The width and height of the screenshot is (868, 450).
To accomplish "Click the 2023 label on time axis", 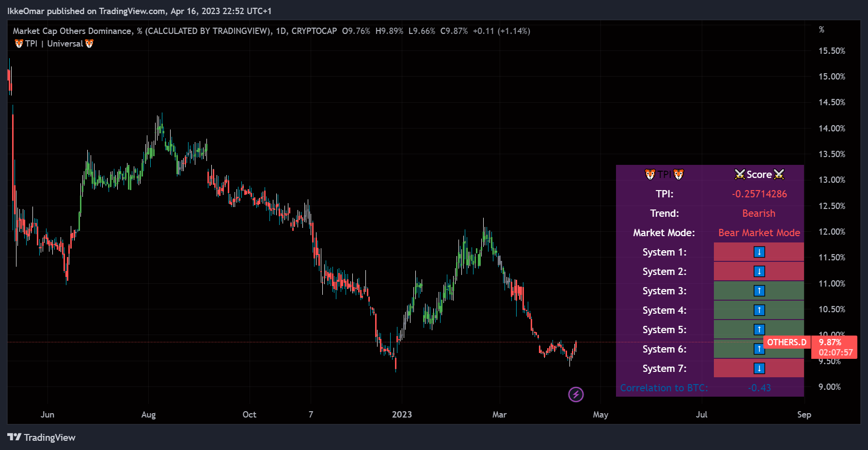I will click(x=402, y=415).
